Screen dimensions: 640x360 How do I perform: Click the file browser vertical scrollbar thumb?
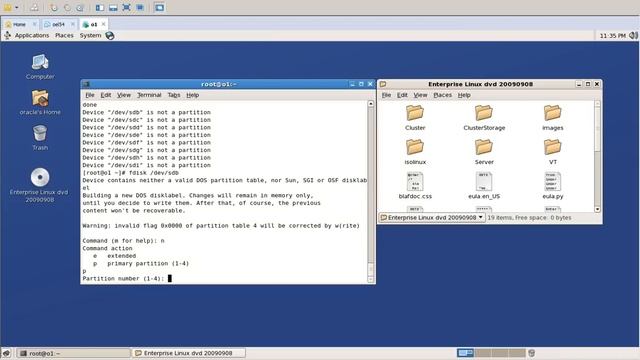[x=598, y=130]
